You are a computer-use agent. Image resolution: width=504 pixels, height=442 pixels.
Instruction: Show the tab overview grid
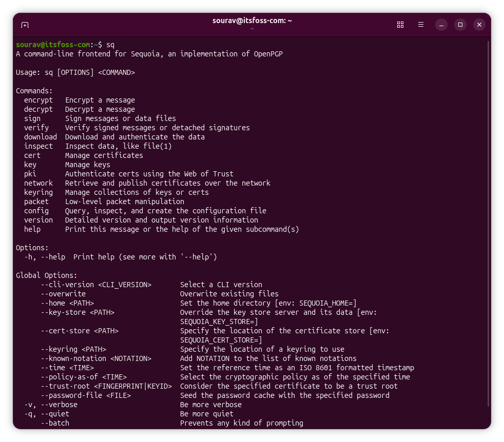(400, 25)
